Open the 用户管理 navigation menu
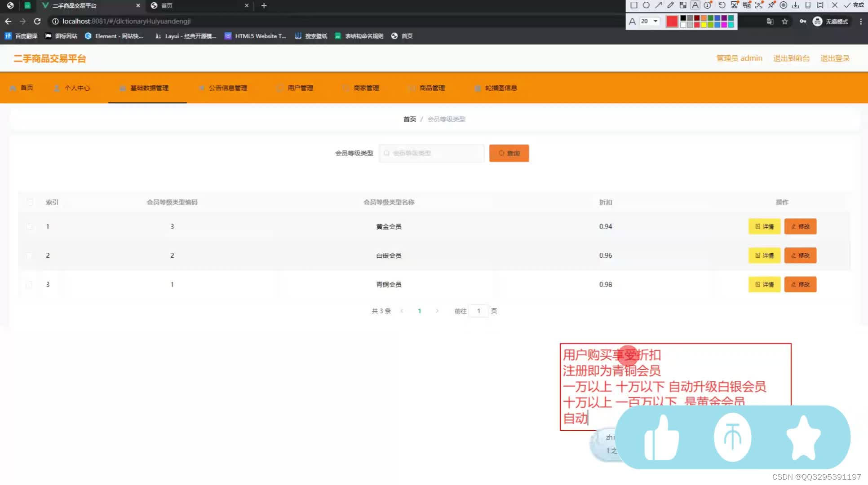Viewport: 868px width, 485px height. click(x=295, y=88)
